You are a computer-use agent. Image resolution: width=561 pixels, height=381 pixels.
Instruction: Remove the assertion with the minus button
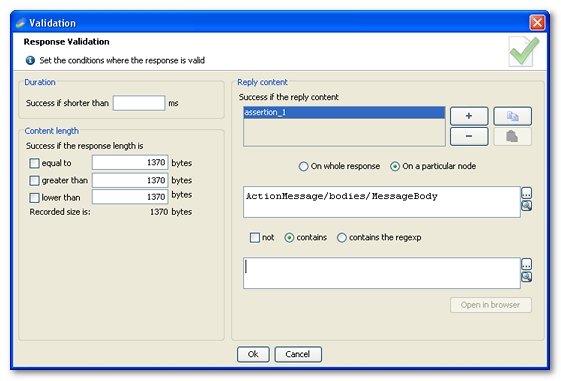tap(469, 136)
